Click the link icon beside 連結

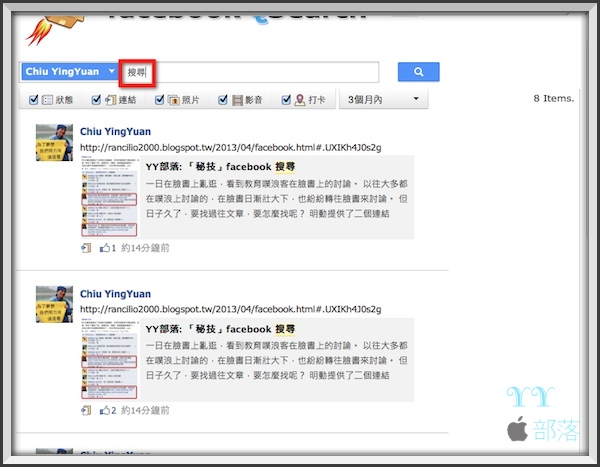click(111, 100)
